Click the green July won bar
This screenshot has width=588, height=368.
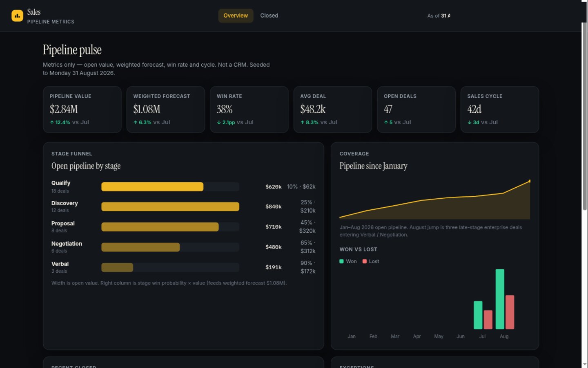click(478, 315)
